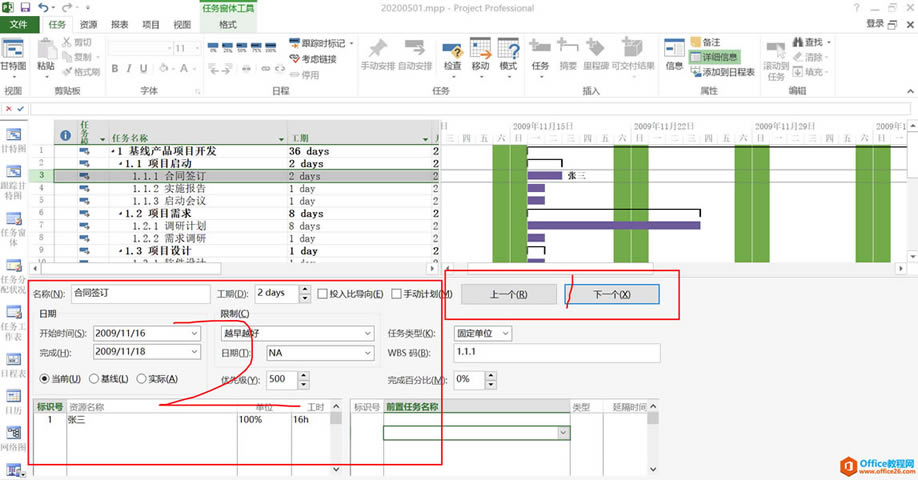Open the 文件 menu tab

pos(18,23)
